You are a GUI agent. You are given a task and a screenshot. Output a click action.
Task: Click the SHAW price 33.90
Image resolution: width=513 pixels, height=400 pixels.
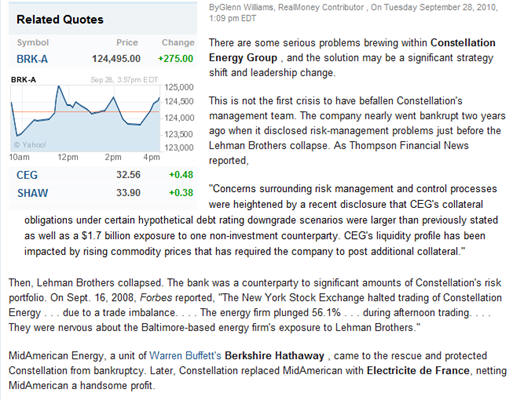128,193
